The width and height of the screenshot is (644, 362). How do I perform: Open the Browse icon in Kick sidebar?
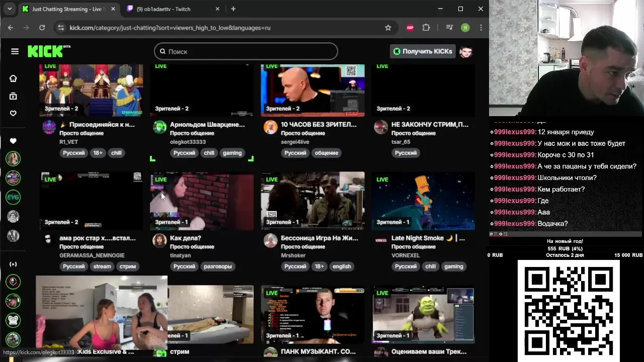pyautogui.click(x=13, y=96)
